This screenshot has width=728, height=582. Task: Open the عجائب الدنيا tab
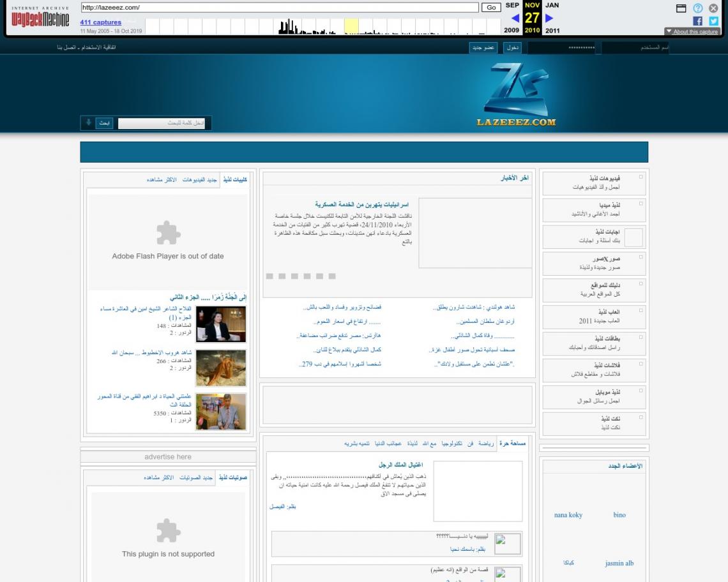(388, 444)
